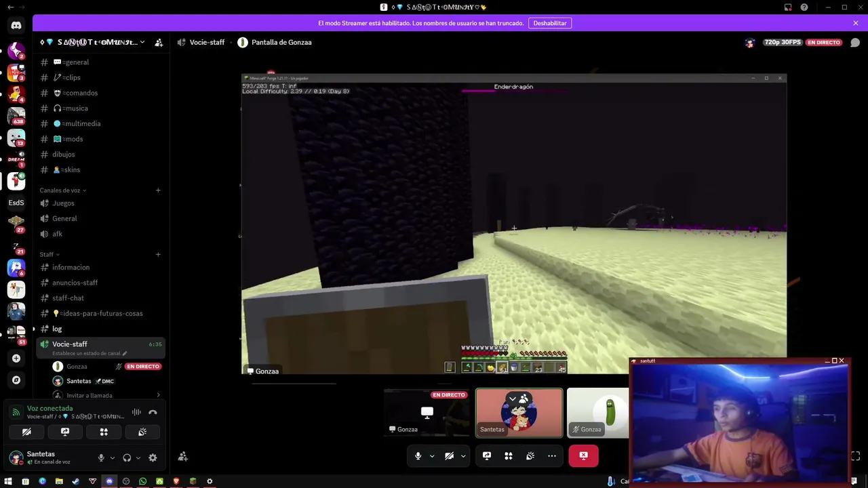Toggle camera in voice connected panel

click(x=26, y=432)
